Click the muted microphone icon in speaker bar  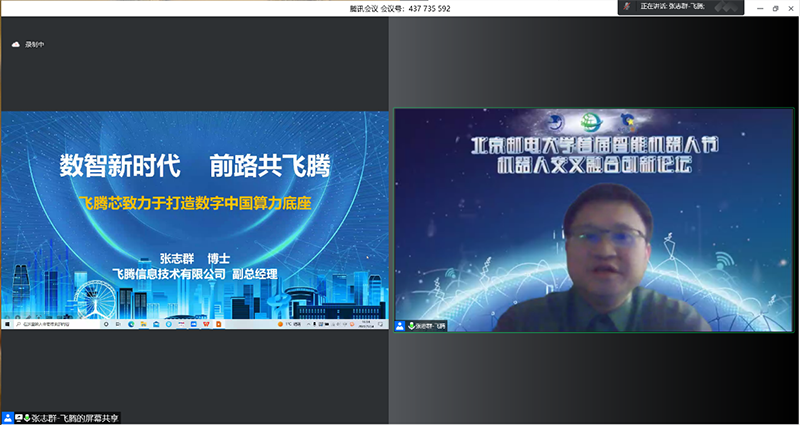point(629,7)
